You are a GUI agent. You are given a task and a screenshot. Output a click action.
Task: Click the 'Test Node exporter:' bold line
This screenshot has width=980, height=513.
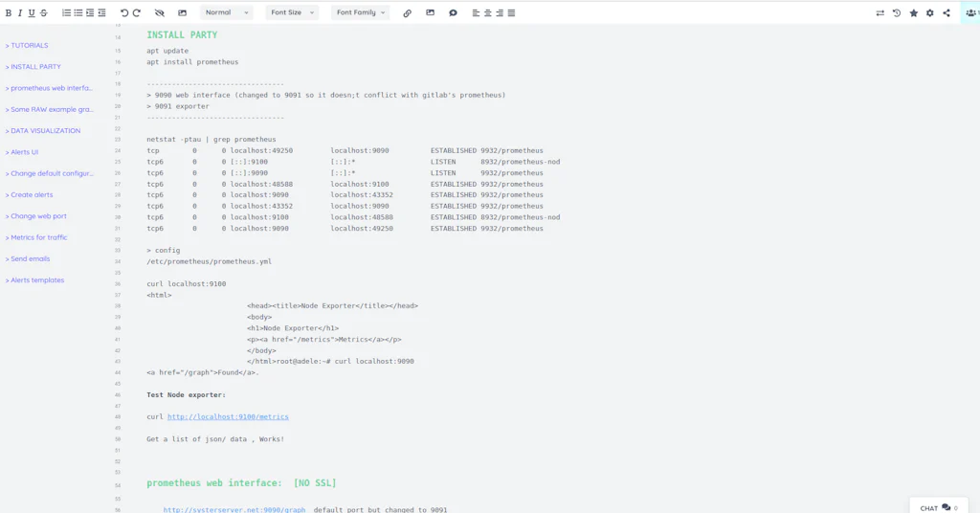click(187, 395)
